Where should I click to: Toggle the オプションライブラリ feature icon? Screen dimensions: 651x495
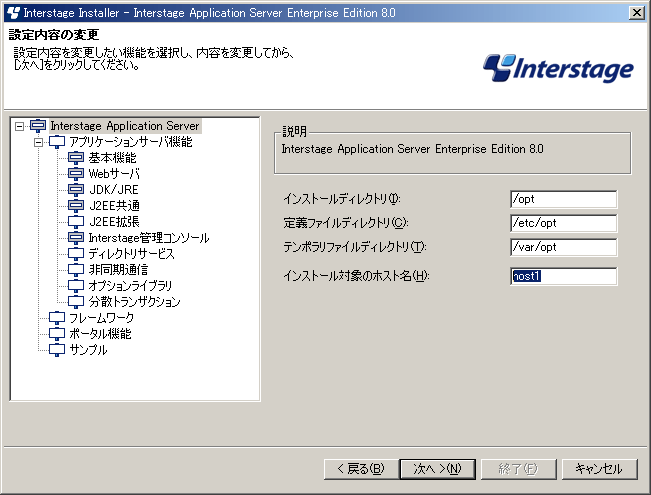76,286
